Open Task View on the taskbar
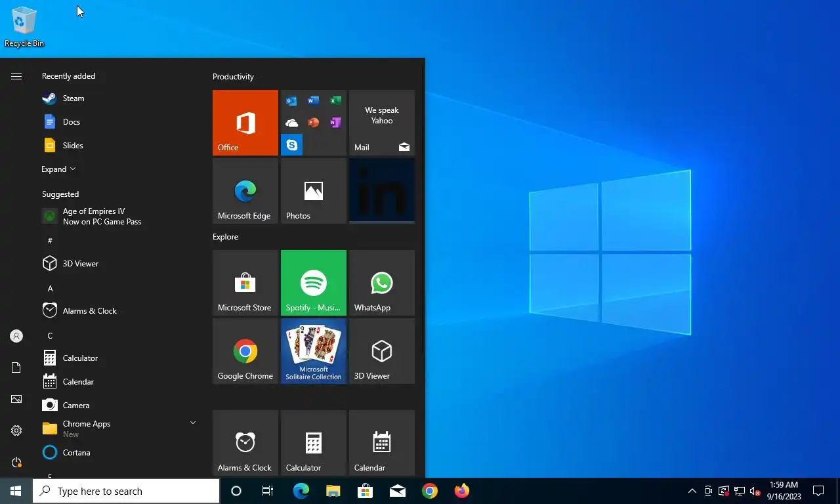Screen dimensions: 840x504 tap(268, 491)
